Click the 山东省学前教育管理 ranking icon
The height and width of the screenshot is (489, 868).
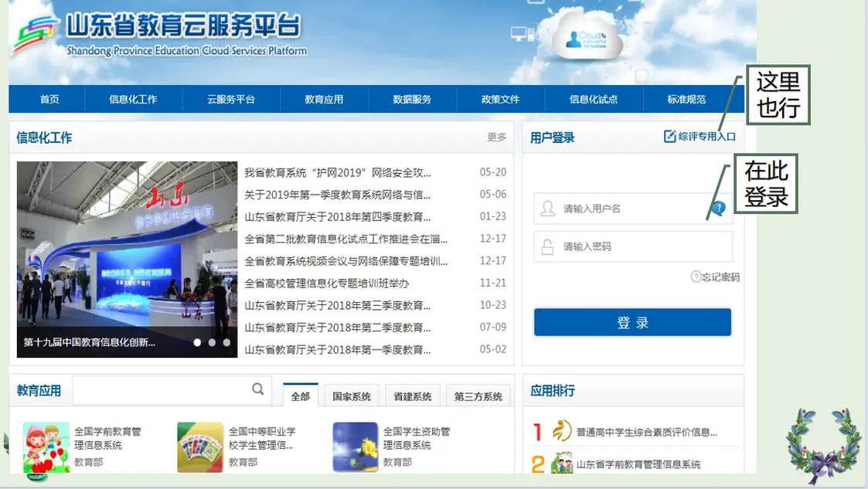click(x=562, y=463)
